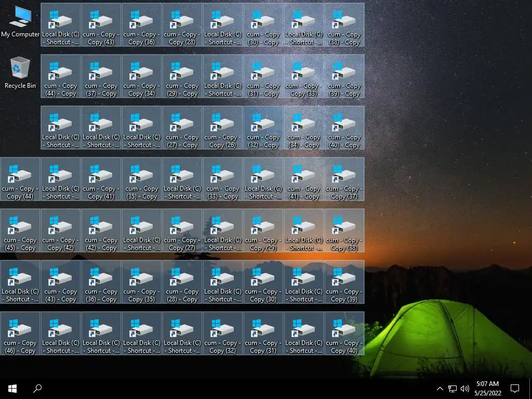Select the My Computer desktop icon
This screenshot has height=399, width=532.
(20, 23)
